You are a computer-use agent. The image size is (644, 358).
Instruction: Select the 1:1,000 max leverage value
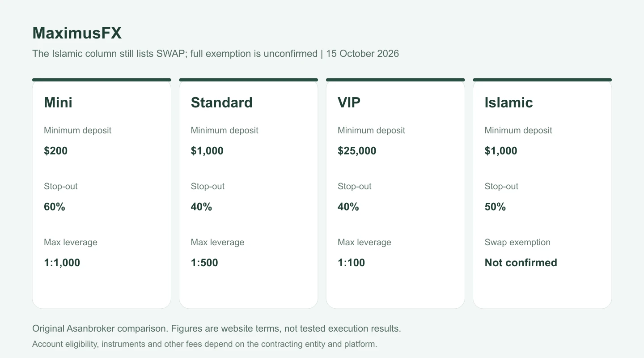(62, 263)
